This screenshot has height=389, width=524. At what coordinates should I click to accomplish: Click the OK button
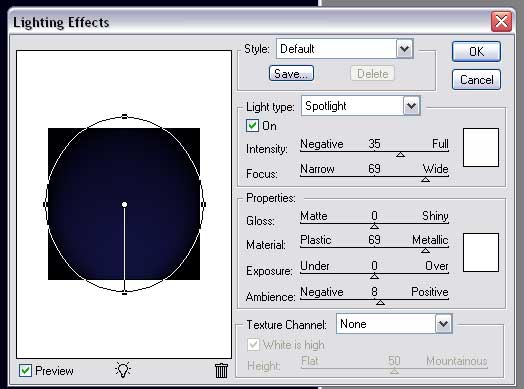476,51
